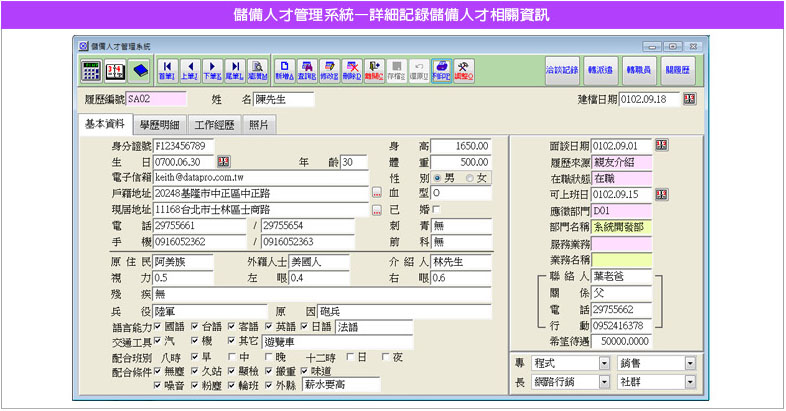Delete current record (刪除)
786x411 pixels.
click(352, 70)
